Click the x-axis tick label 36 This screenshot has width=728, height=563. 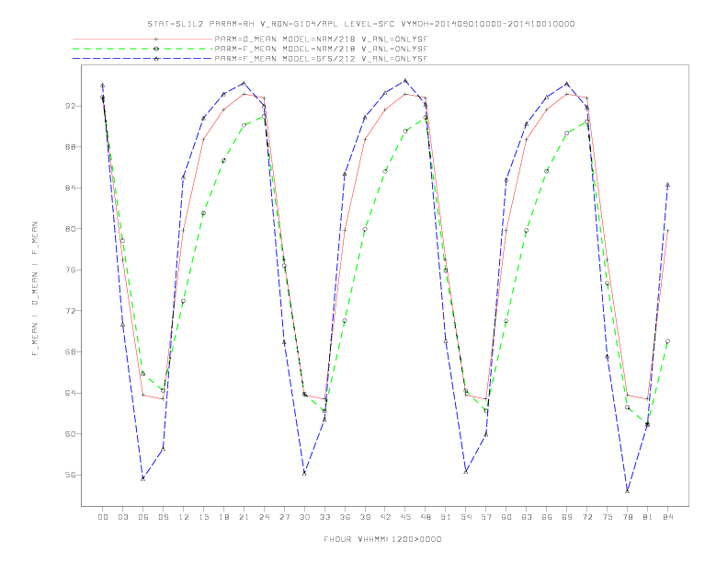click(345, 517)
